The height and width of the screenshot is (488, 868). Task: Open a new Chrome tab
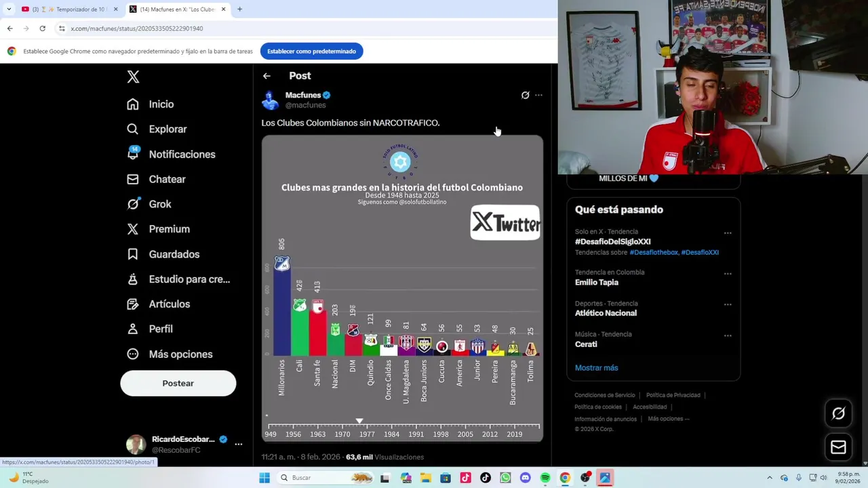[239, 9]
